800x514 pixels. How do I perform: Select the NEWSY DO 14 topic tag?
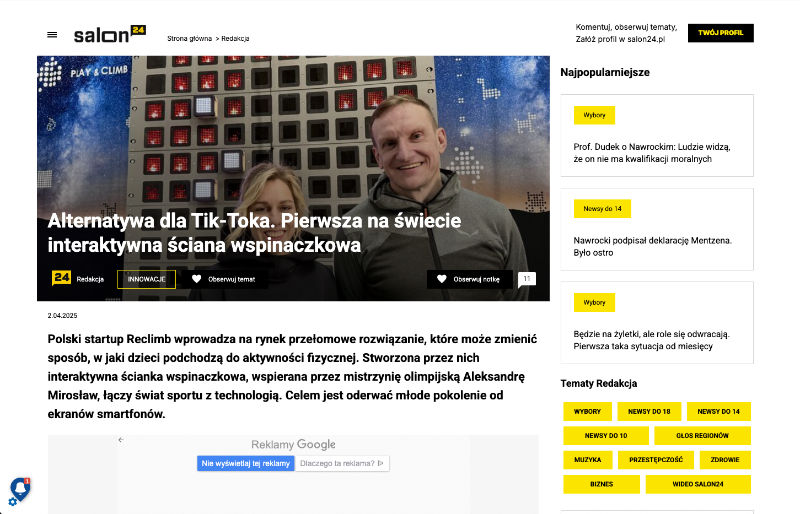click(718, 411)
